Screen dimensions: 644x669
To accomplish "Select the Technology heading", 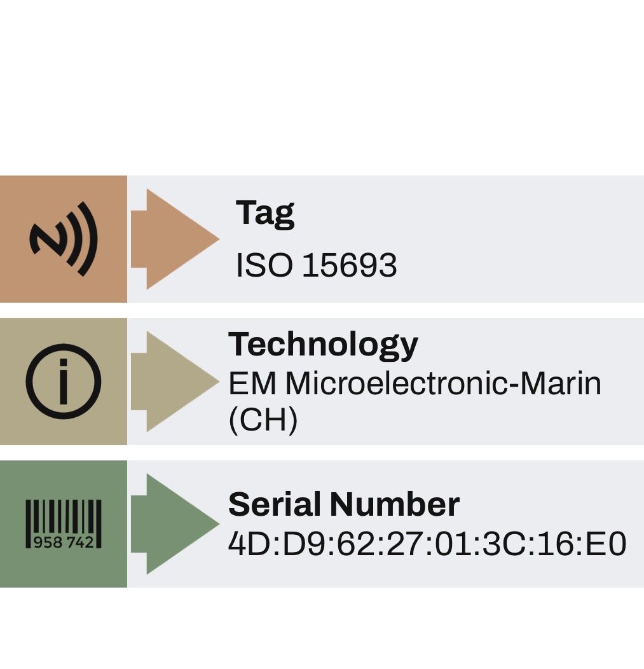I will [x=323, y=344].
